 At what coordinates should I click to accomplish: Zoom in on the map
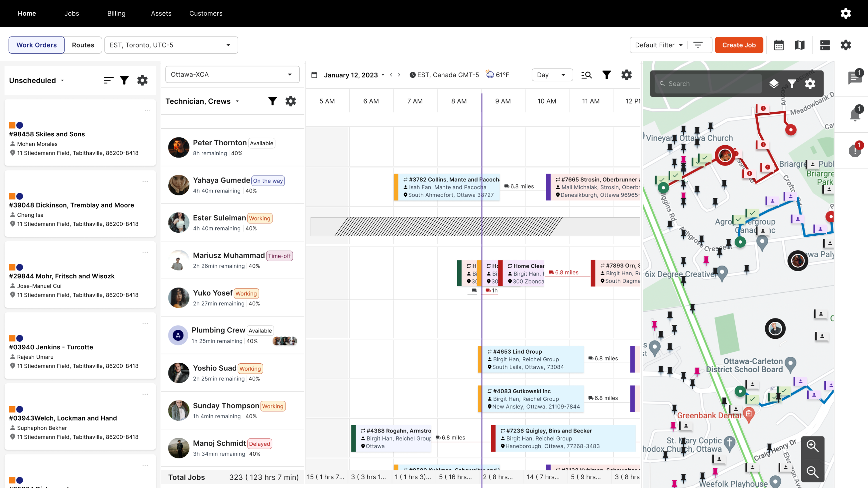pyautogui.click(x=813, y=446)
